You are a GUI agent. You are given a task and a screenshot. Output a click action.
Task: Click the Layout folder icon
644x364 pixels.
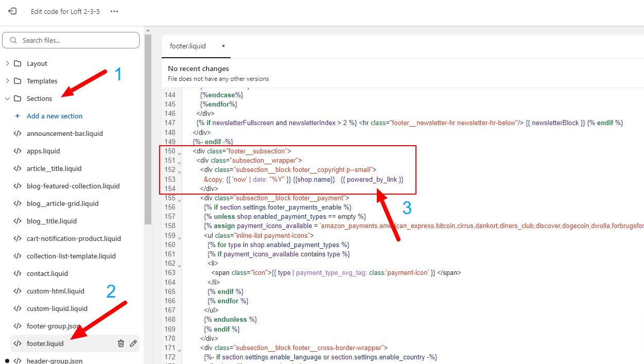pyautogui.click(x=18, y=63)
